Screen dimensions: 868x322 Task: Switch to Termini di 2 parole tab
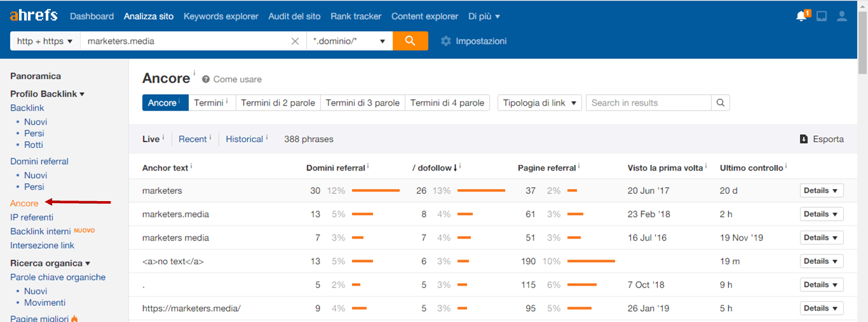tap(278, 102)
